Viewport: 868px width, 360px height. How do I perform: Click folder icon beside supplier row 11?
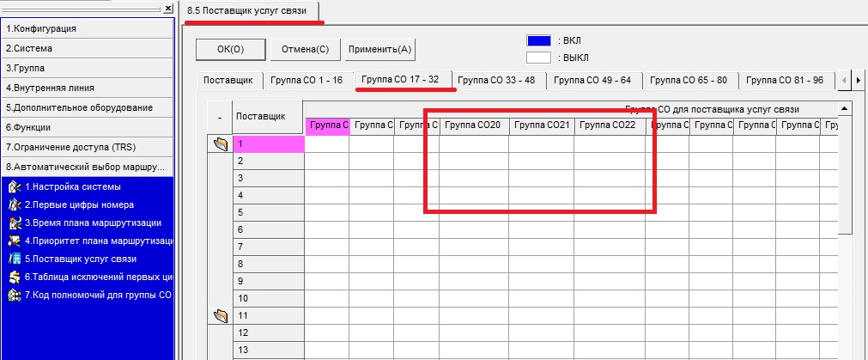click(x=221, y=316)
